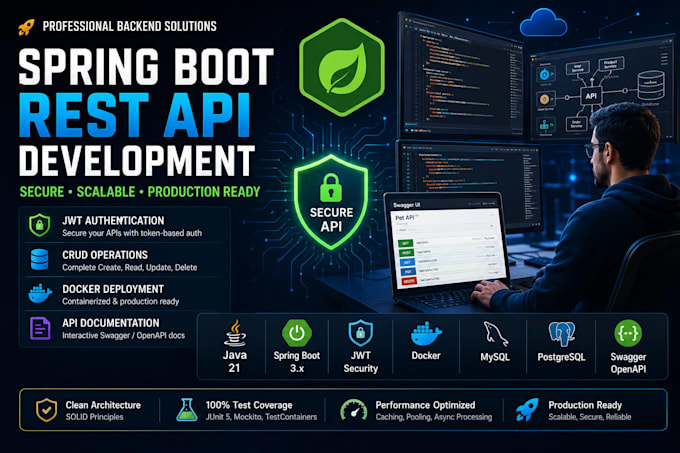Click the 'SOLID Principles' text
680x453 pixels.
tap(95, 417)
